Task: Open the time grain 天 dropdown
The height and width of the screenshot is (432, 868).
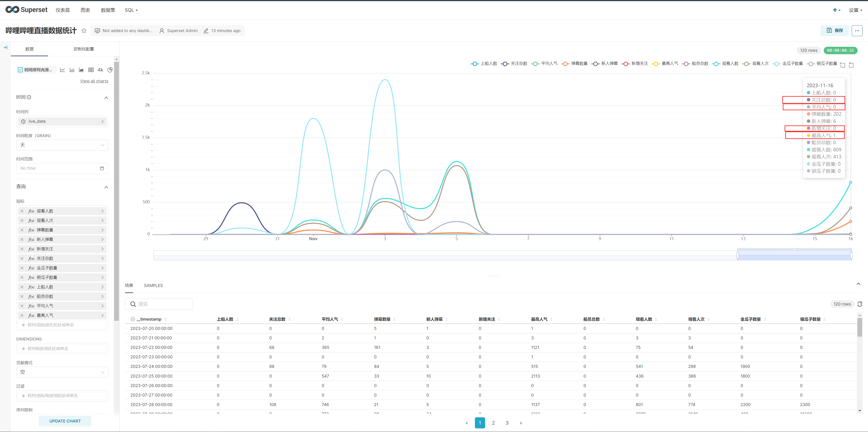Action: 62,145
